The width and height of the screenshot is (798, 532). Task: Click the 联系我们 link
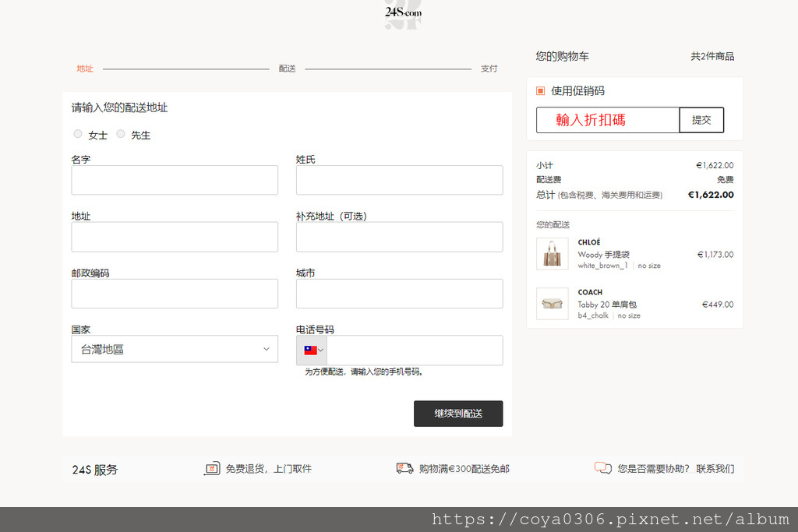tap(715, 468)
